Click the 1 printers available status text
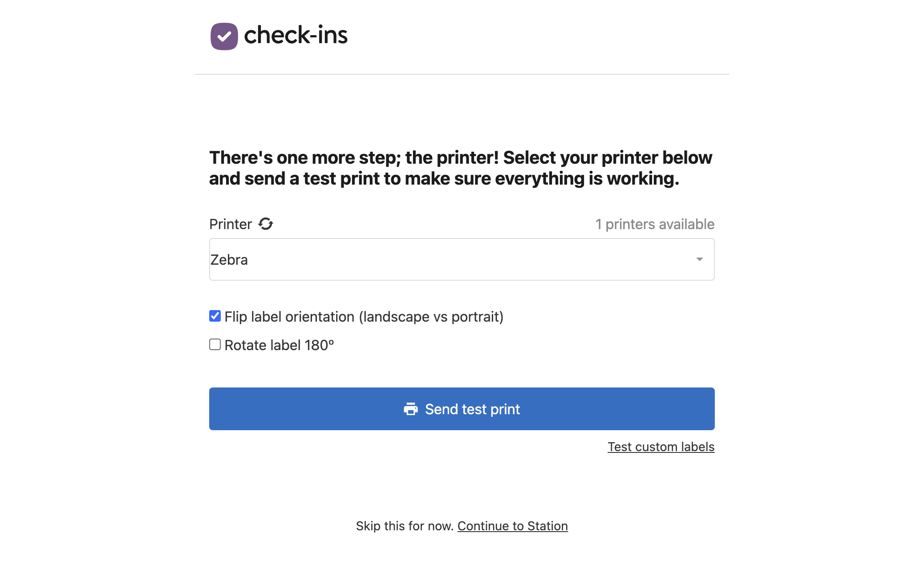 point(655,224)
